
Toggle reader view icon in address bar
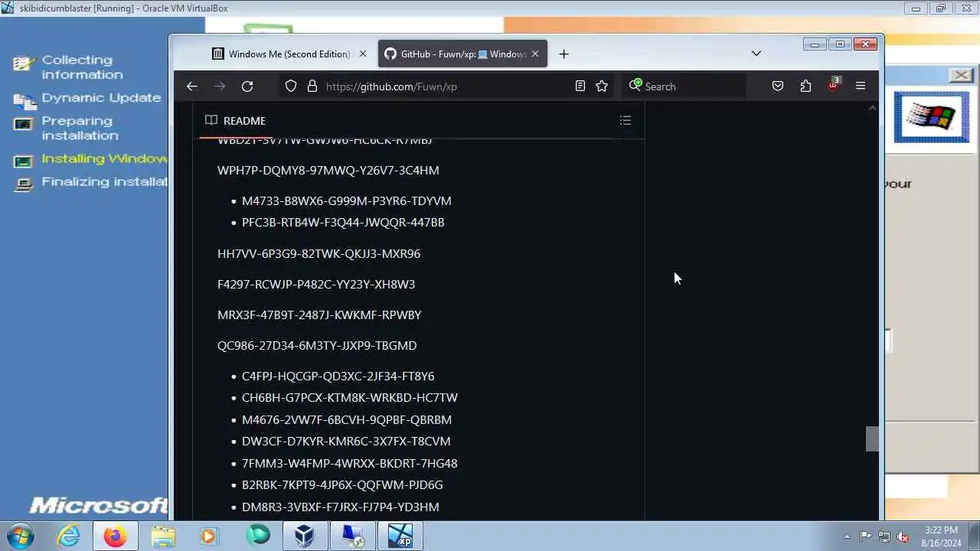point(580,86)
